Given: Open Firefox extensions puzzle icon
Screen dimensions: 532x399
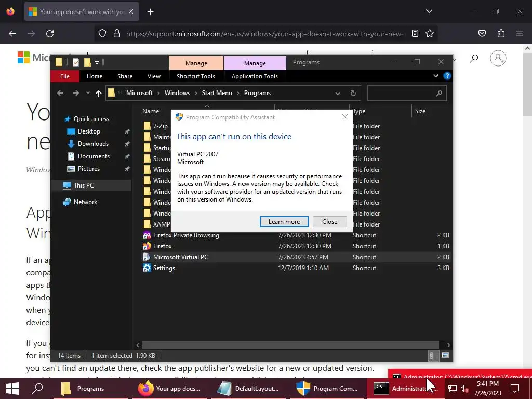Looking at the screenshot, I should click(501, 33).
